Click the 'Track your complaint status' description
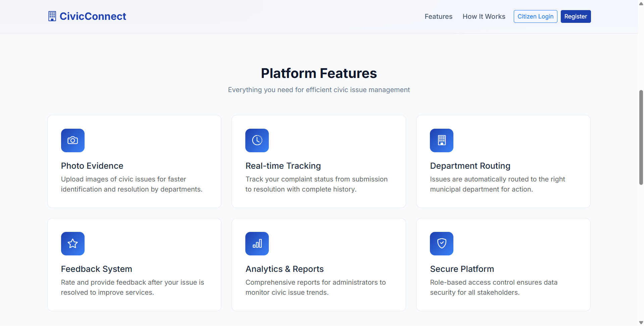644x326 pixels. (x=316, y=184)
